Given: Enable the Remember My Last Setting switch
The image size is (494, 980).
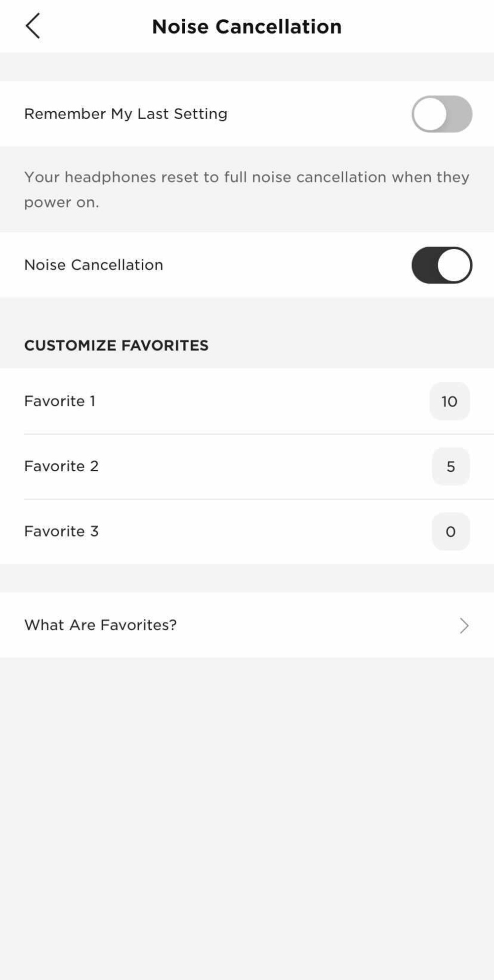Looking at the screenshot, I should click(442, 114).
